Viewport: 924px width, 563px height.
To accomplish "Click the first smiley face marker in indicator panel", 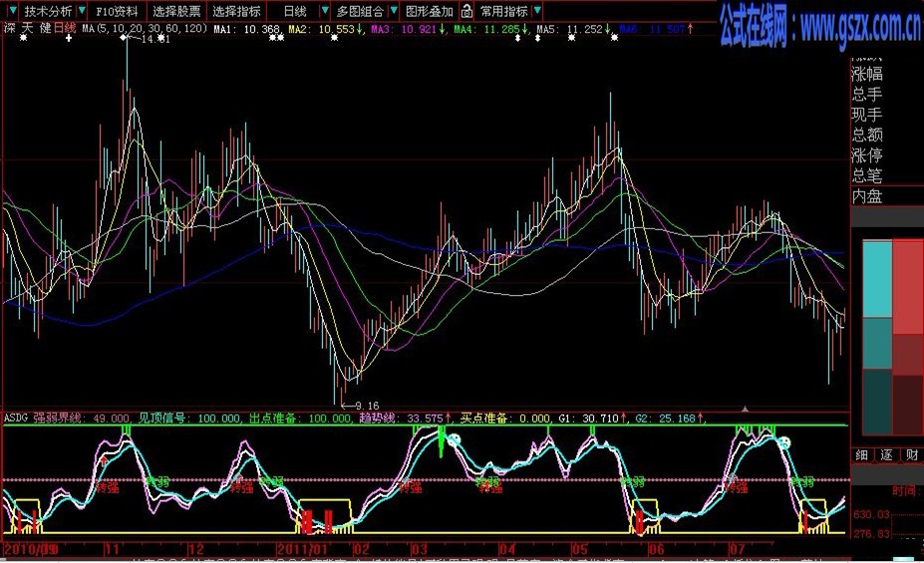I will pyautogui.click(x=454, y=439).
